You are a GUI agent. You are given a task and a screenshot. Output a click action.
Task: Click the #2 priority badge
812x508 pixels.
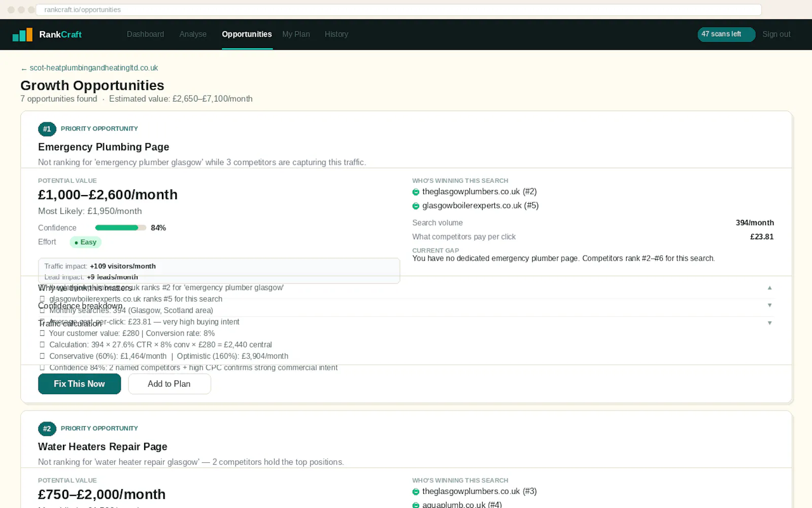tap(47, 429)
